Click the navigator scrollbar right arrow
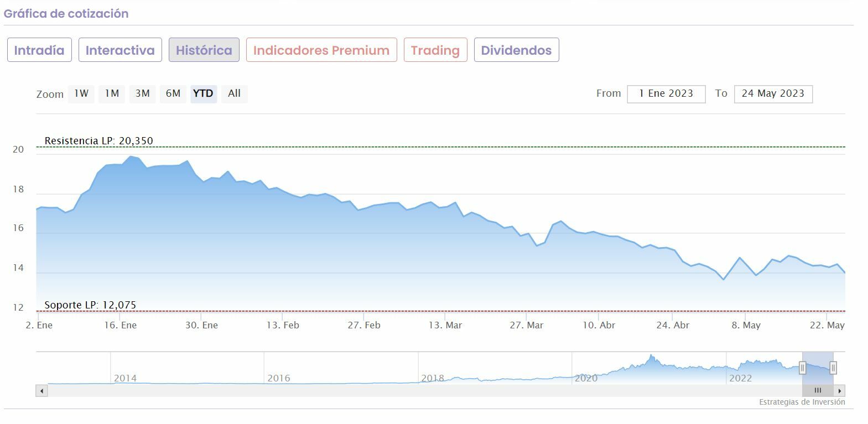 click(840, 391)
